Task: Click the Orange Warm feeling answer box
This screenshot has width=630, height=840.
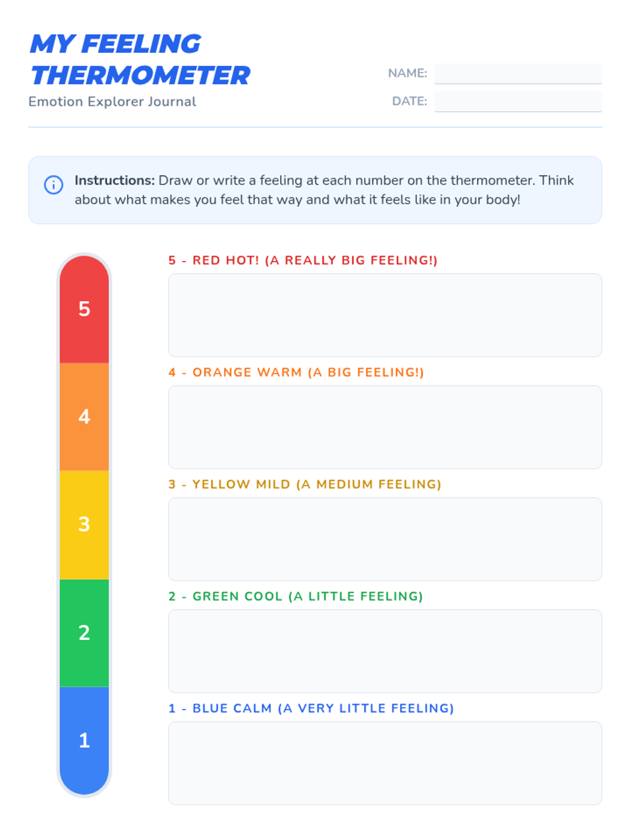Action: [x=385, y=427]
